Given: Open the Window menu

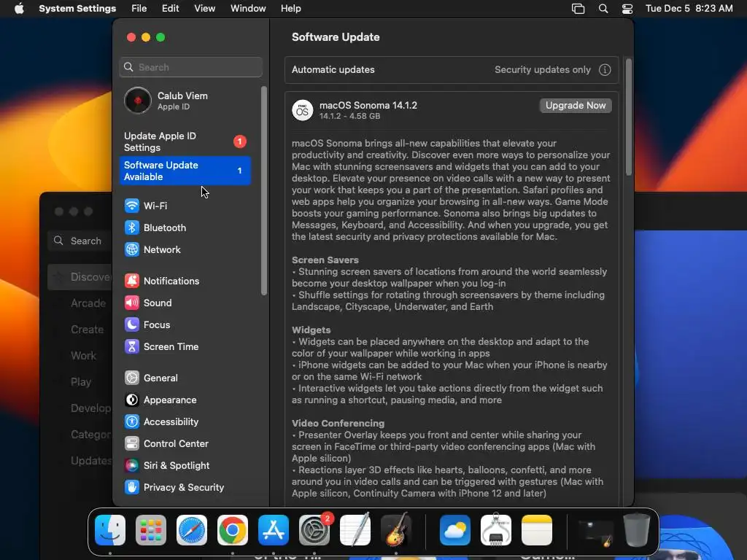Looking at the screenshot, I should [x=248, y=9].
